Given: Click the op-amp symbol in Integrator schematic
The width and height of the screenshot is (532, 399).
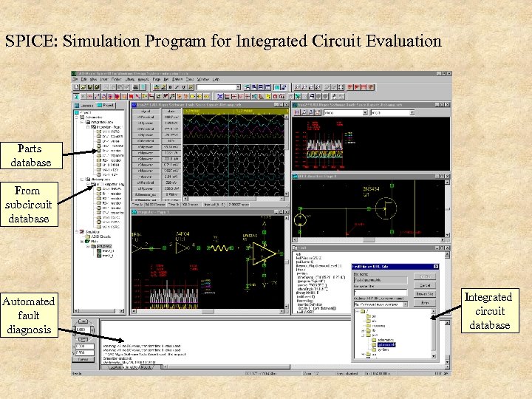Looking at the screenshot, I should click(x=264, y=253).
